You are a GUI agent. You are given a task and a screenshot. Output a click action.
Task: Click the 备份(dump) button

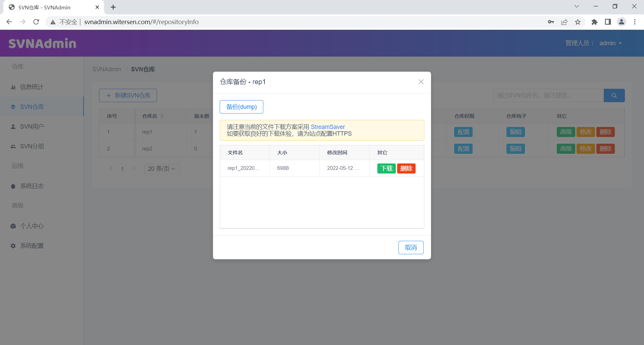click(241, 107)
